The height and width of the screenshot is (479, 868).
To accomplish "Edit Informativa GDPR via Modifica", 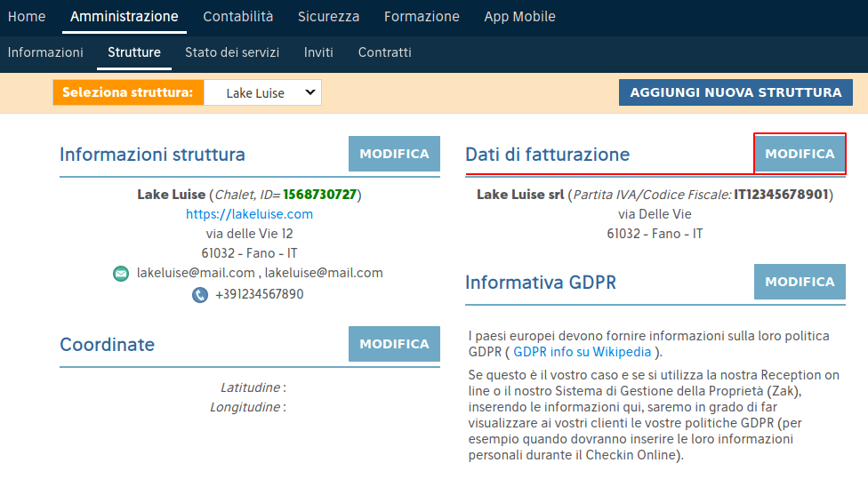I will coord(800,282).
